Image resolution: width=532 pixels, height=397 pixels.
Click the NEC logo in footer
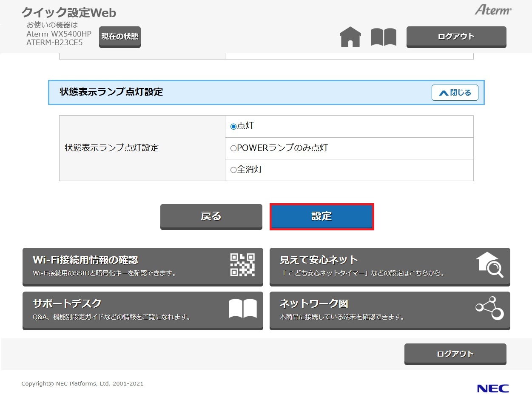(x=493, y=388)
